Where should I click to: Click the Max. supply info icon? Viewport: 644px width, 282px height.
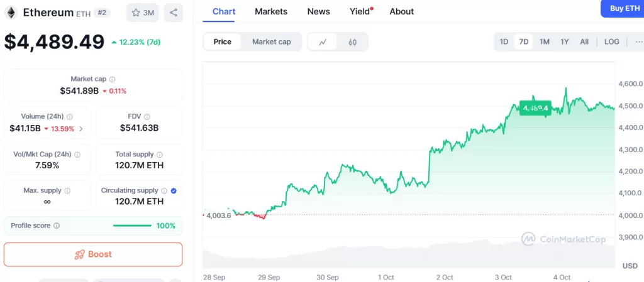point(67,191)
